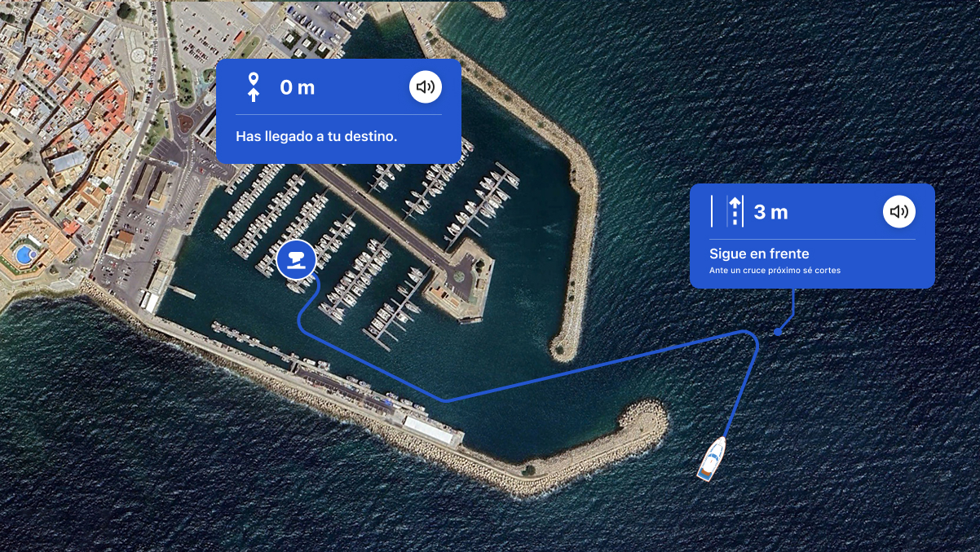Click the white boat on the water
The width and height of the screenshot is (980, 552).
[711, 458]
